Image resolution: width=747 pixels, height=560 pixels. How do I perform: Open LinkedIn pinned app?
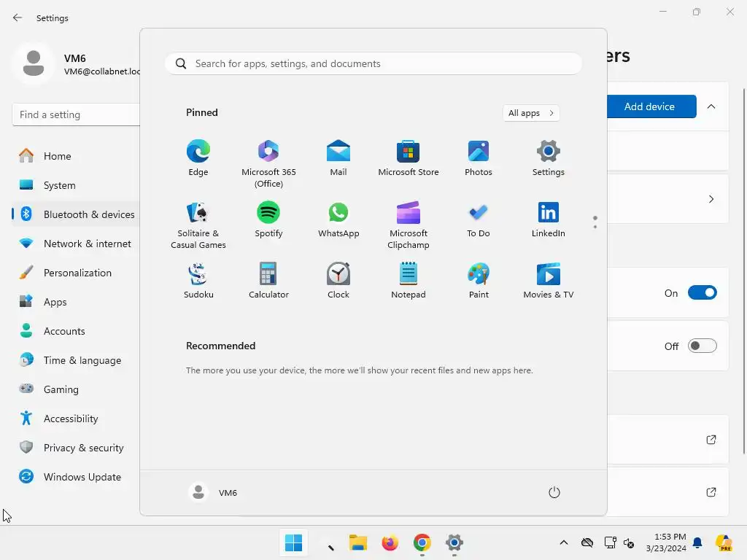click(x=549, y=219)
